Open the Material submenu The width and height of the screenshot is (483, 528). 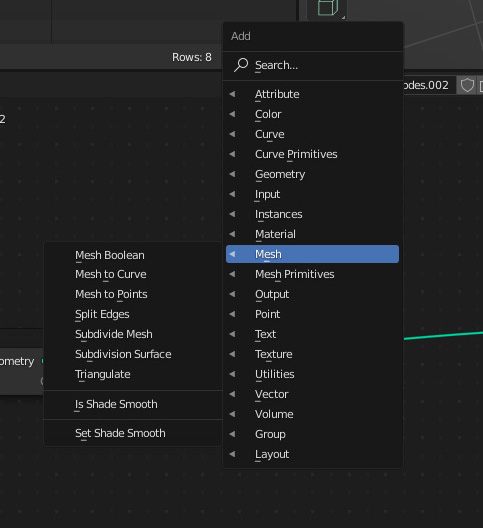[313, 234]
